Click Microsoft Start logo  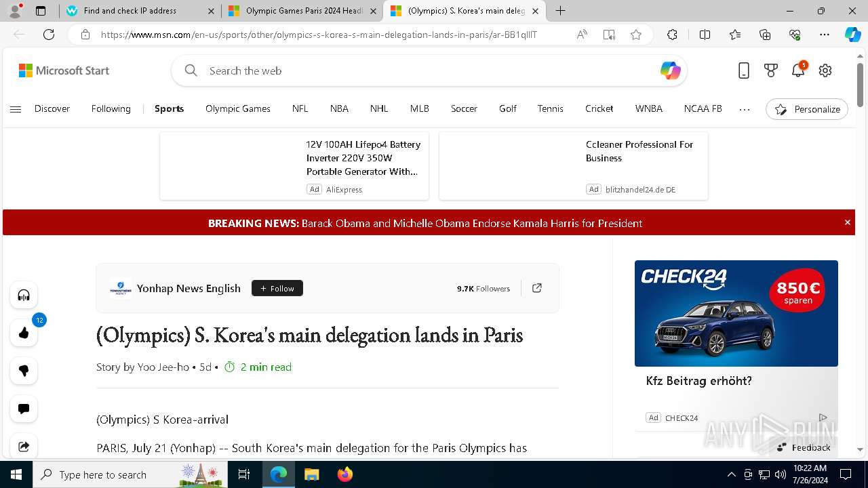coord(64,70)
